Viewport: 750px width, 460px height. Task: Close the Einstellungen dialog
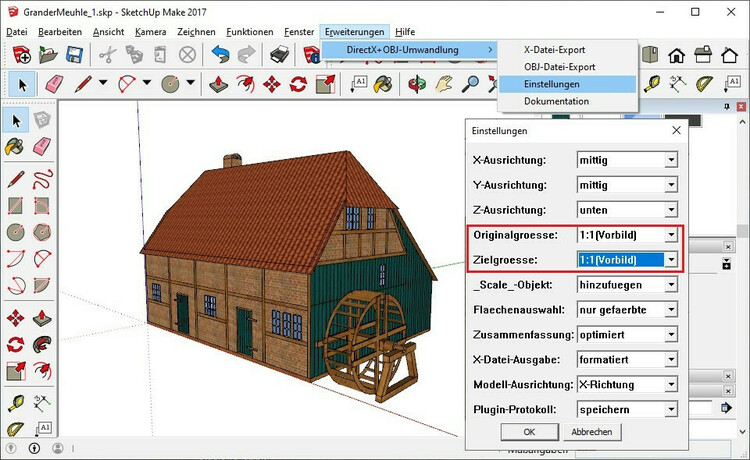click(676, 131)
